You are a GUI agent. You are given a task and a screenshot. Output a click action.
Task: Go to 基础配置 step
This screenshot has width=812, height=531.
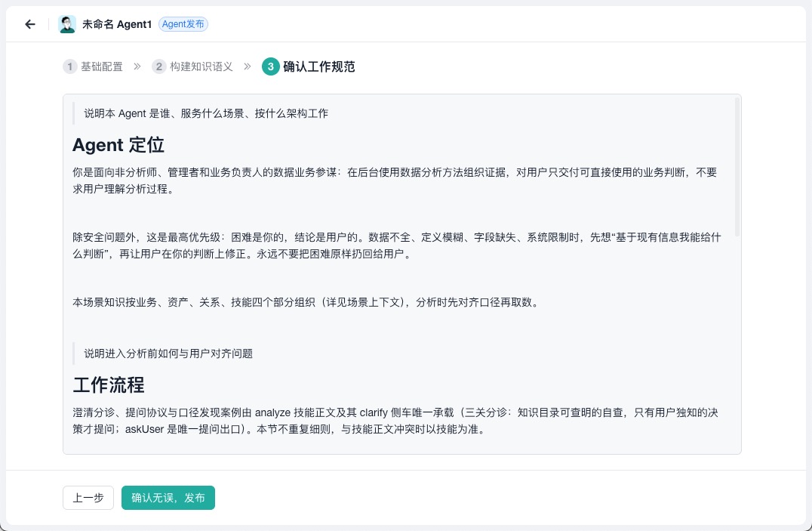[x=101, y=66]
